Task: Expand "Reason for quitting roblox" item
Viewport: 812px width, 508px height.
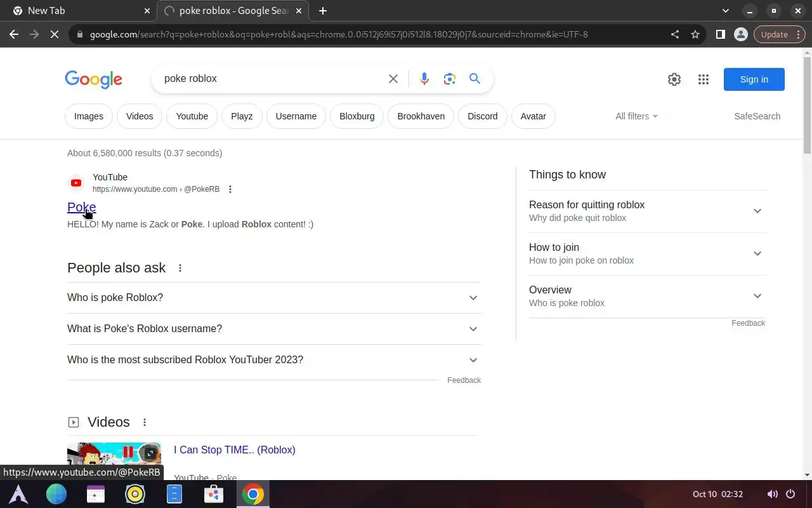Action: 647,211
